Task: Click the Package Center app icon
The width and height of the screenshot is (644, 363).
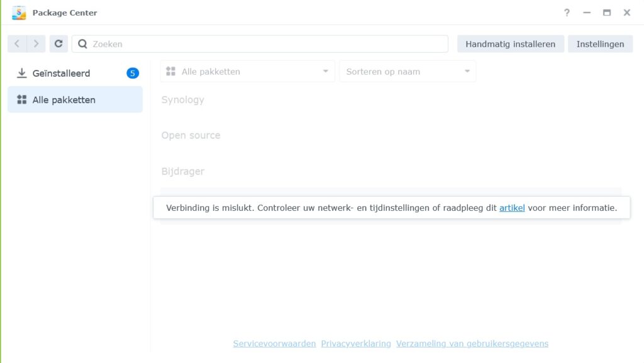Action: coord(19,13)
